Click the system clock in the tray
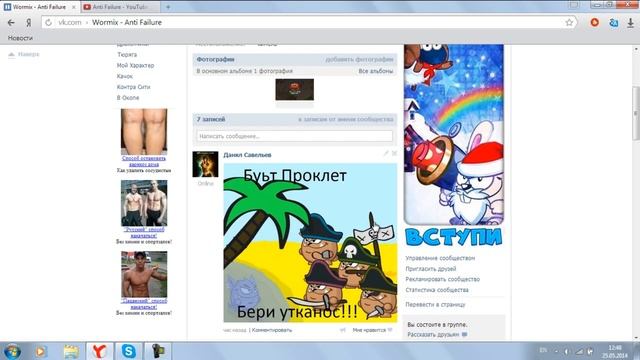This screenshot has width=640, height=360. [616, 351]
